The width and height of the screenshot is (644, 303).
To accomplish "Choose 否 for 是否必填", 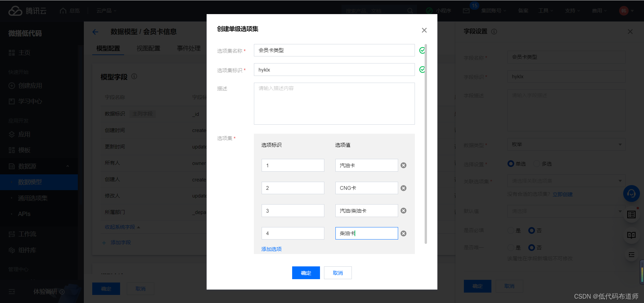I will (532, 230).
